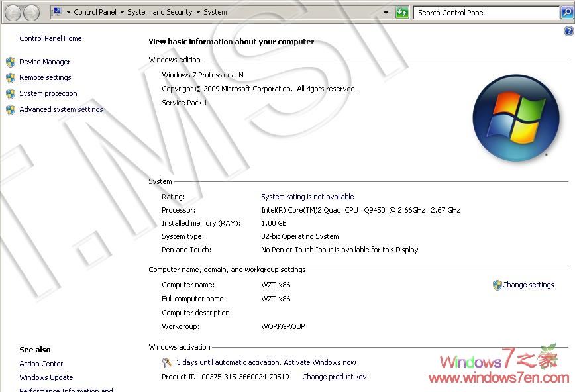Click the key icon in Windows activation section

tap(168, 362)
